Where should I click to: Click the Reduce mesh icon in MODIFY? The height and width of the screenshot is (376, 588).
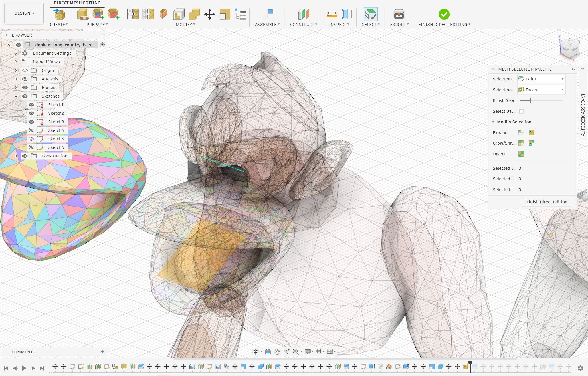148,14
